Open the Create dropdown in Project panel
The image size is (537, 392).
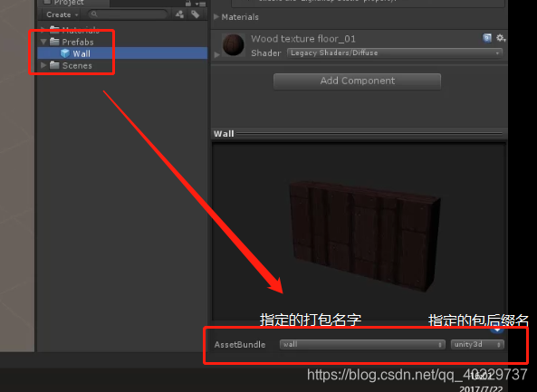coord(62,14)
